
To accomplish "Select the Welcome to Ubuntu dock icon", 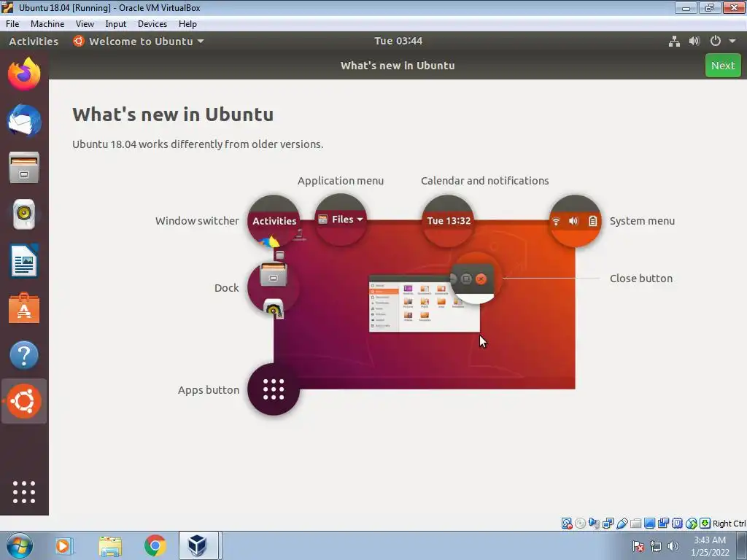I will click(x=24, y=402).
